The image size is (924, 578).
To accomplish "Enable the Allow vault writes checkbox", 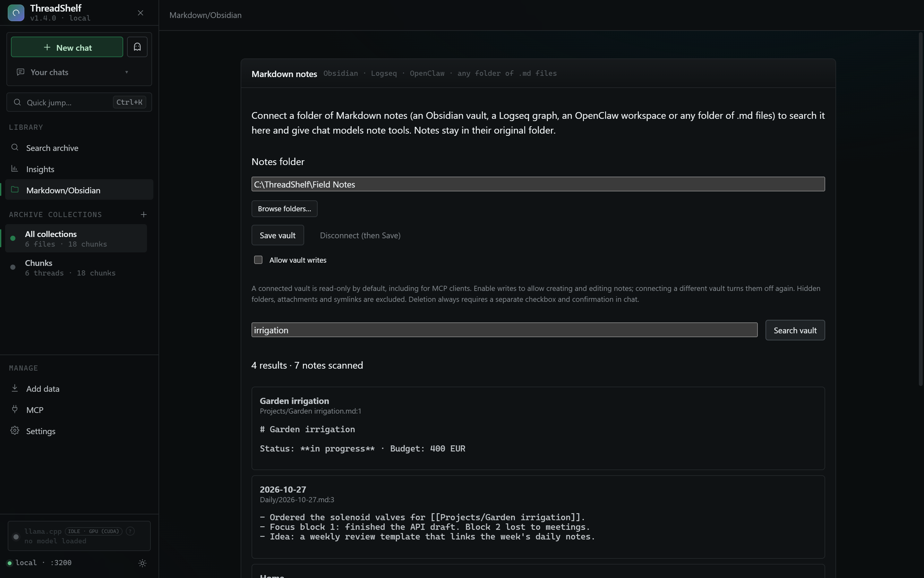I will click(x=259, y=260).
